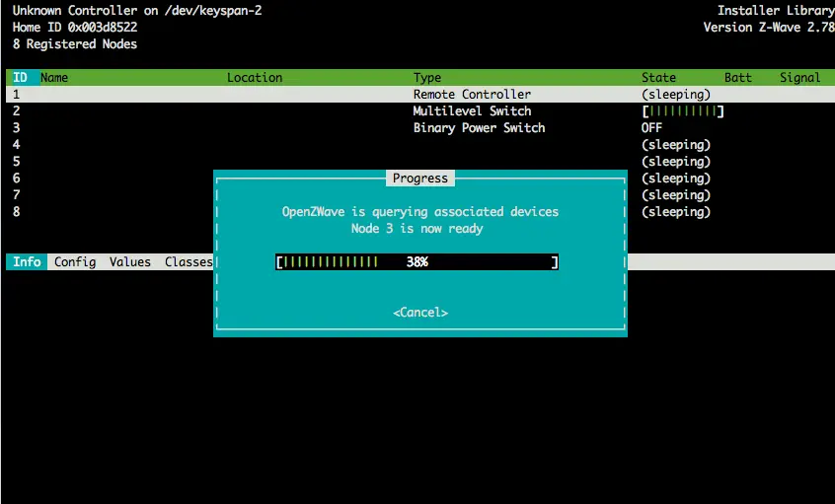Switch to the Info tab
The height and width of the screenshot is (504, 835).
27,261
